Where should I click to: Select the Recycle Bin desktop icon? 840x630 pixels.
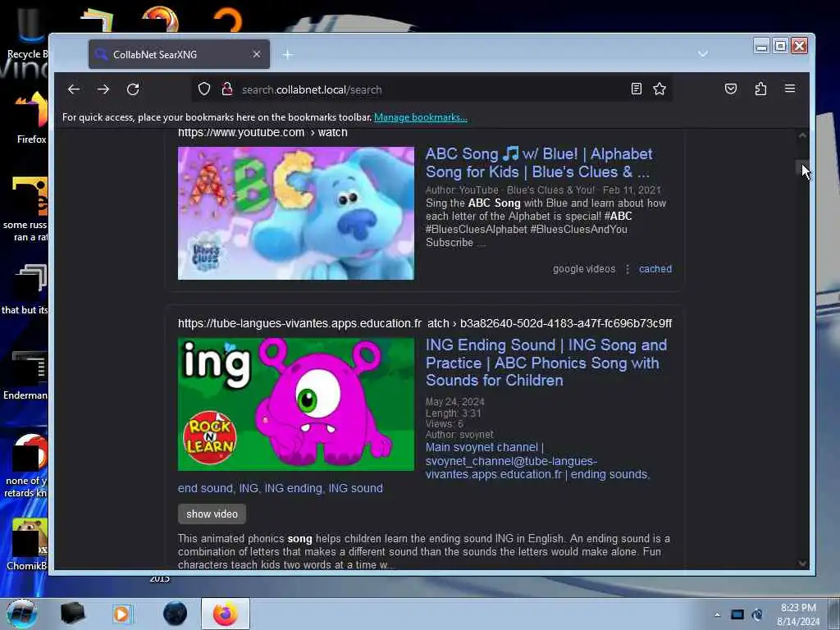coord(27,33)
